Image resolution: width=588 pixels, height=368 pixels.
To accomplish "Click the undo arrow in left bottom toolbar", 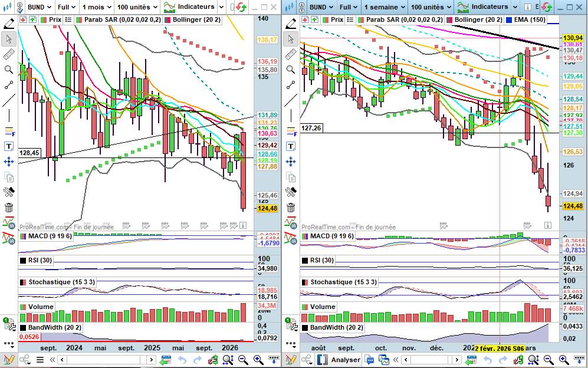I will 182,360.
